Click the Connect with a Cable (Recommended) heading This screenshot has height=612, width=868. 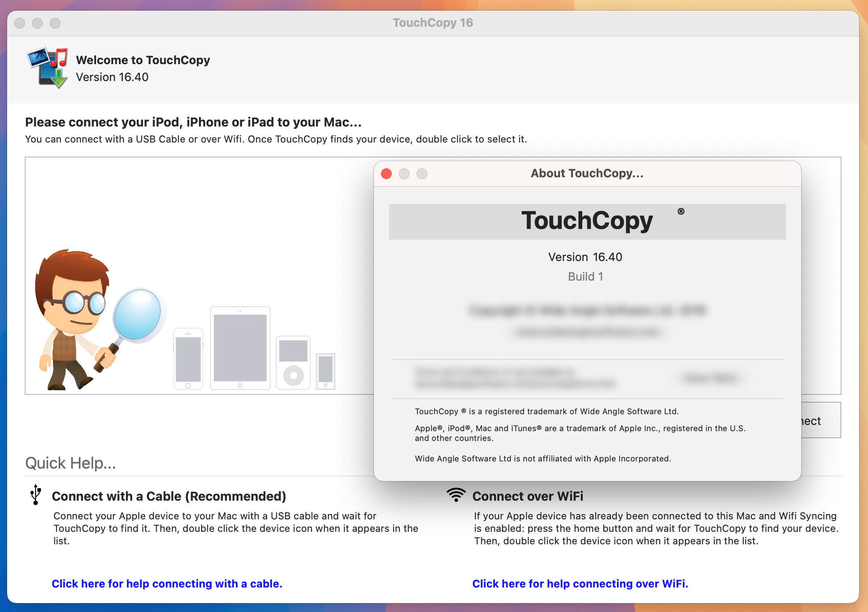pos(169,496)
